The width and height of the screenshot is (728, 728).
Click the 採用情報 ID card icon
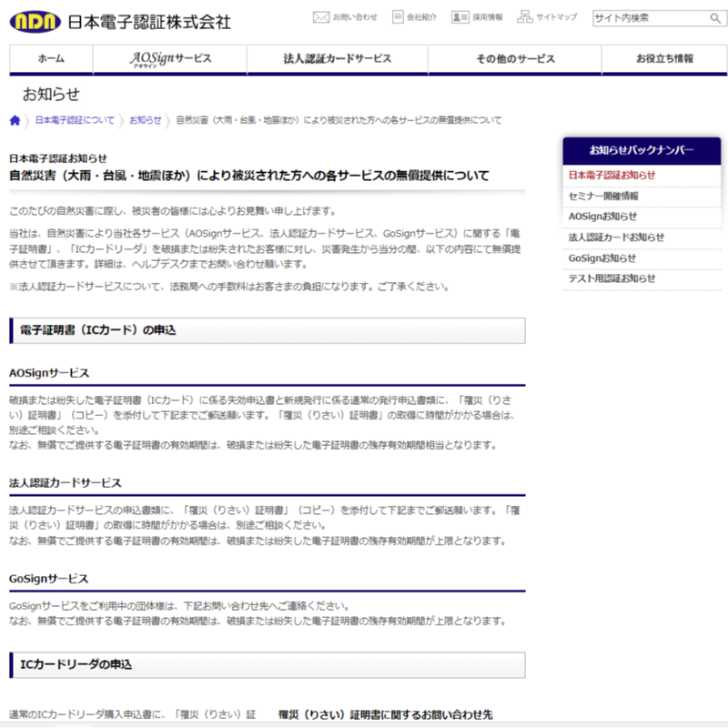point(460,17)
